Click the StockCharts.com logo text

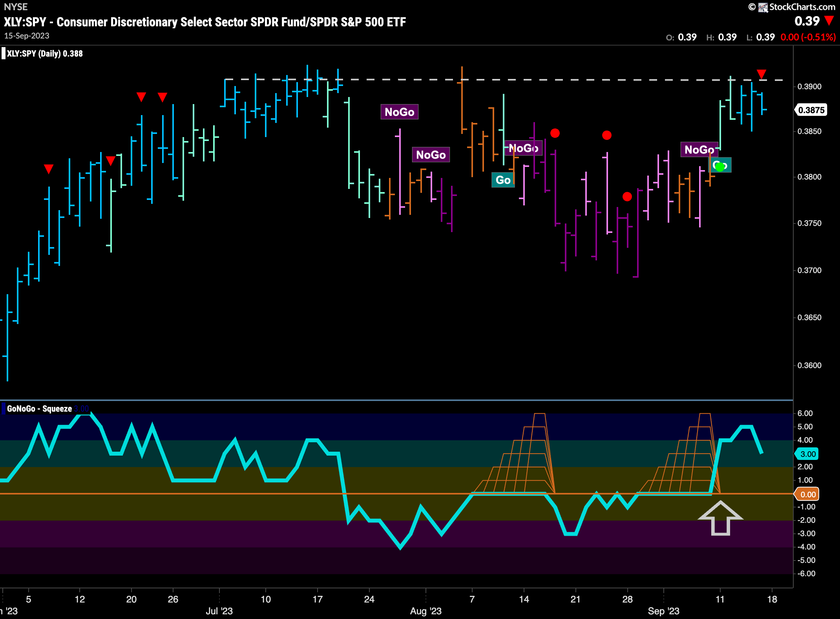coord(802,7)
